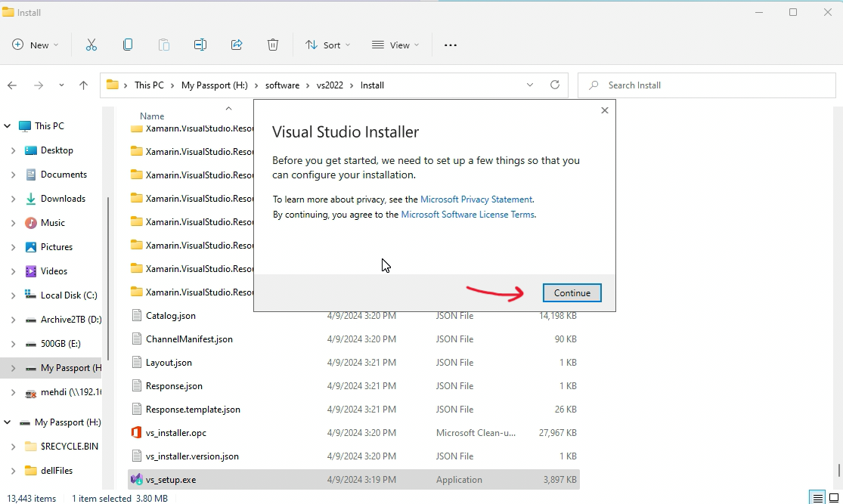
Task: Open the Microsoft Software License Terms link
Action: 468,215
